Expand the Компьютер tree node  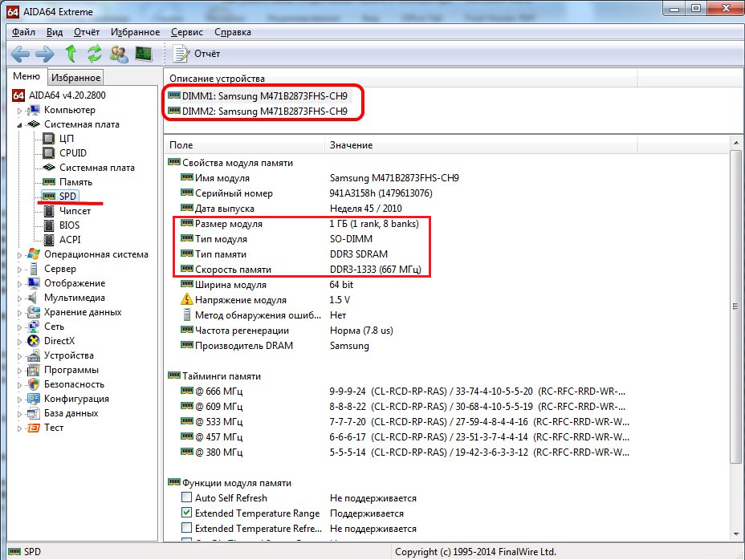tap(20, 110)
